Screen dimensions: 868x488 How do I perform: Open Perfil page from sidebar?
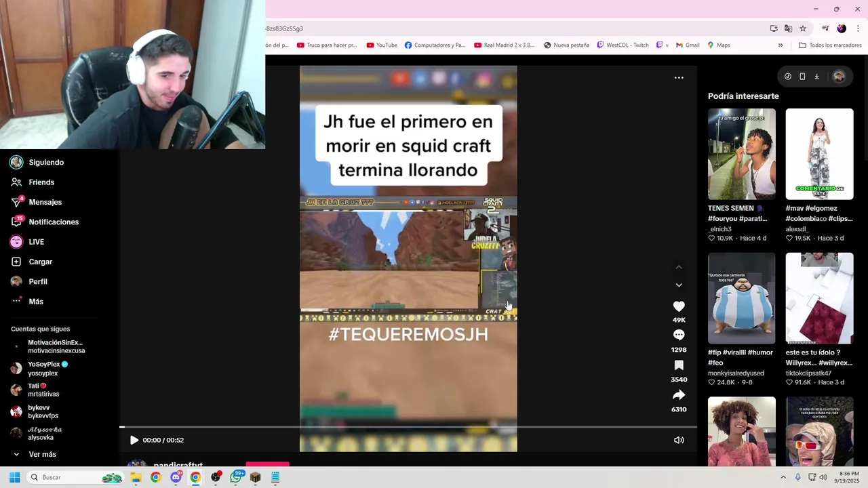(28, 281)
